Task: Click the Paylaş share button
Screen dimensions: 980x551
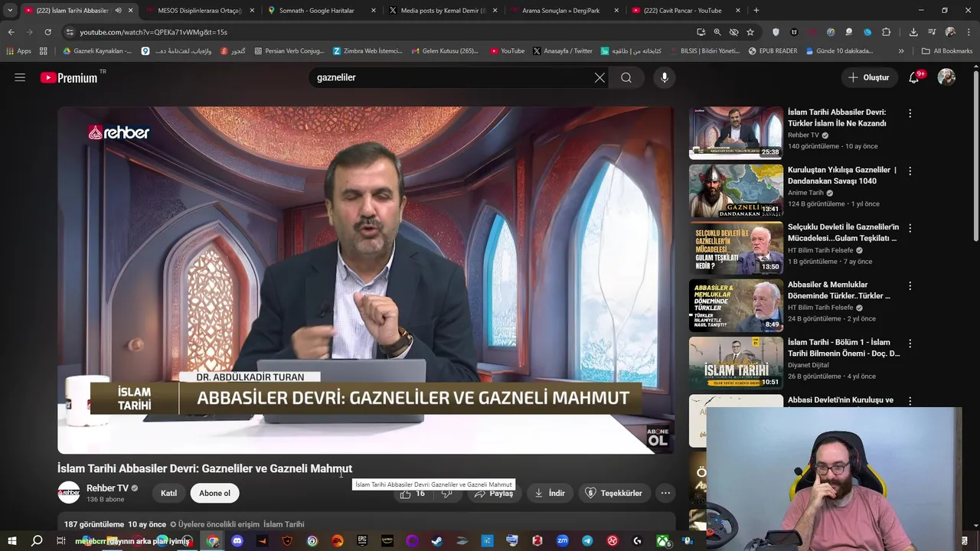Action: coord(493,494)
